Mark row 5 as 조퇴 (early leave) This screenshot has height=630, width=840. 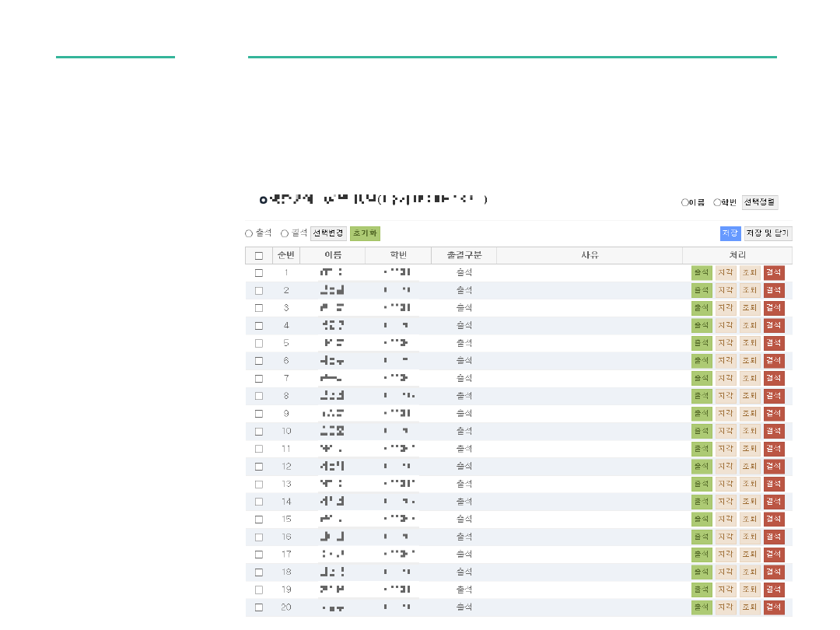click(x=749, y=343)
